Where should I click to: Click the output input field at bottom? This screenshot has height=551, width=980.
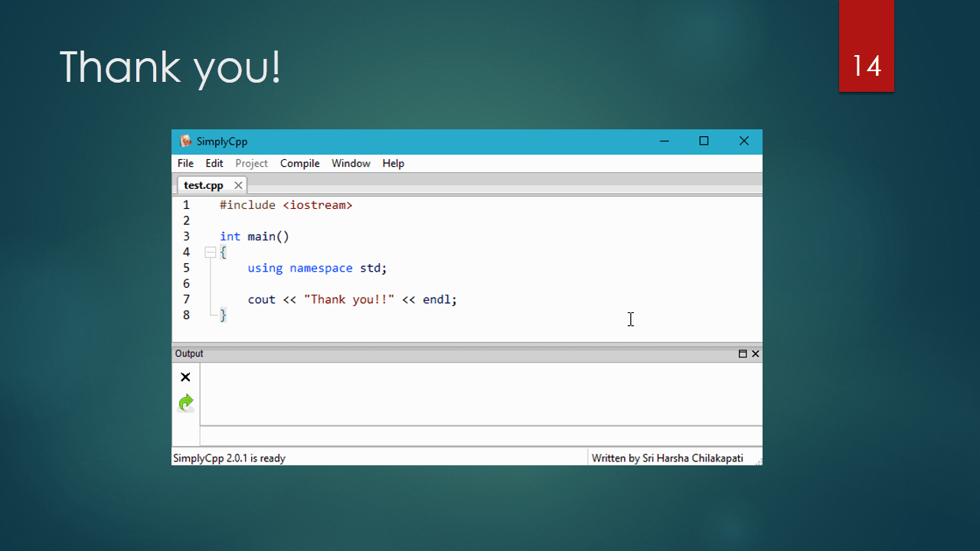tap(481, 436)
